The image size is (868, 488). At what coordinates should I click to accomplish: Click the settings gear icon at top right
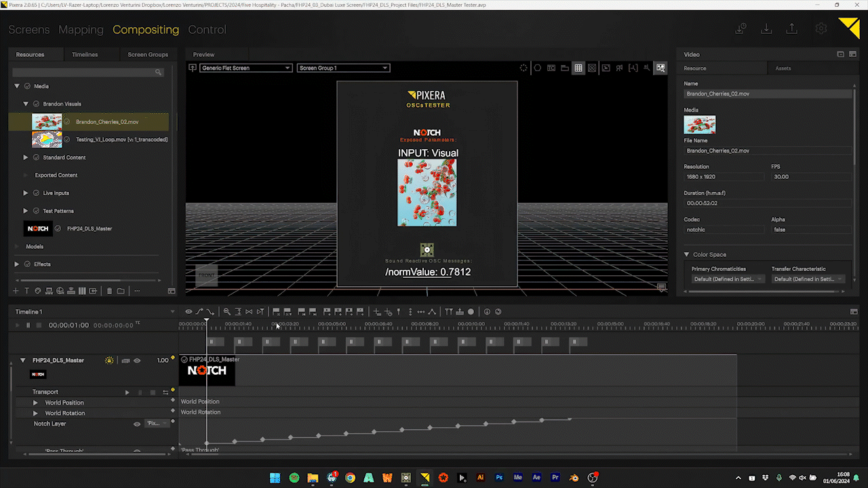821,28
